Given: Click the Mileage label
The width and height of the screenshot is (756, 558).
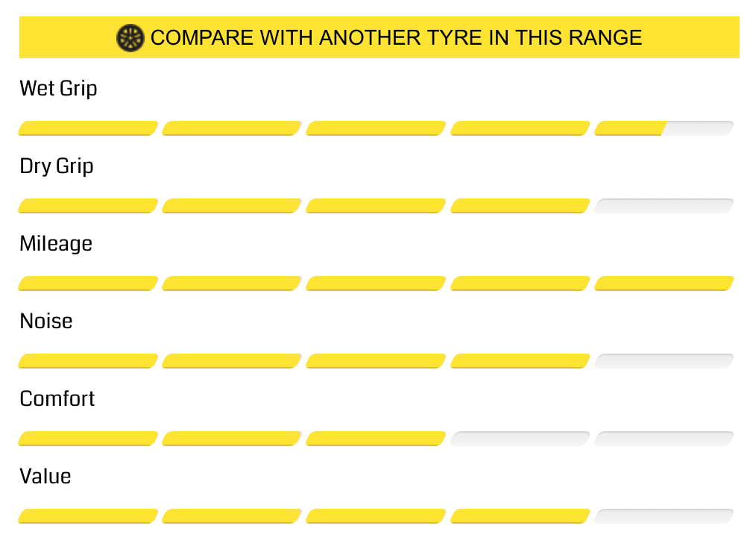Looking at the screenshot, I should [x=56, y=243].
